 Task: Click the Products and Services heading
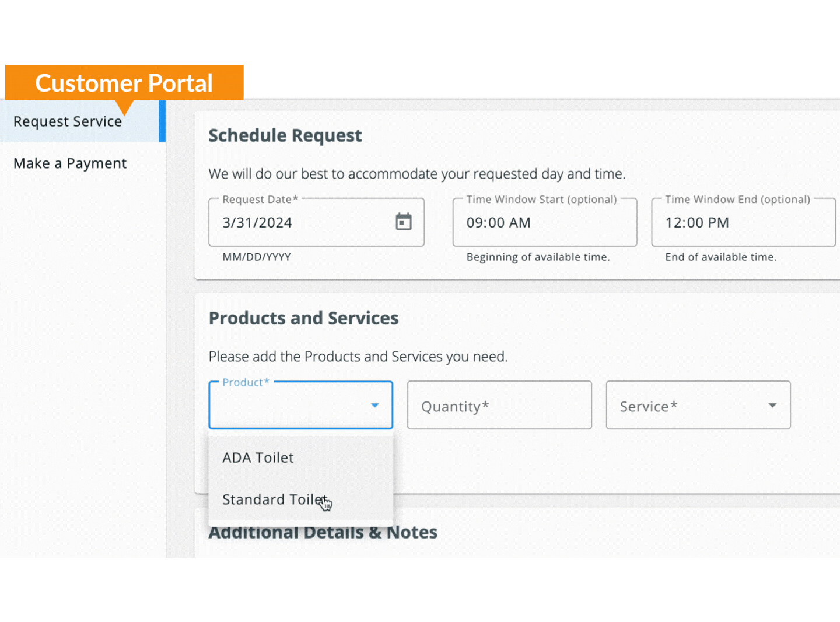[x=303, y=318]
